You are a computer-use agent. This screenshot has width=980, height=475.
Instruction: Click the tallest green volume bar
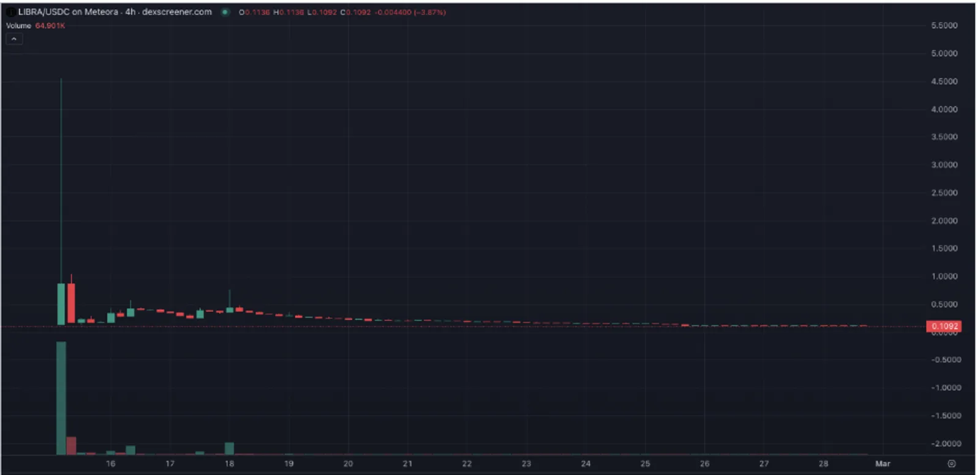pos(61,398)
